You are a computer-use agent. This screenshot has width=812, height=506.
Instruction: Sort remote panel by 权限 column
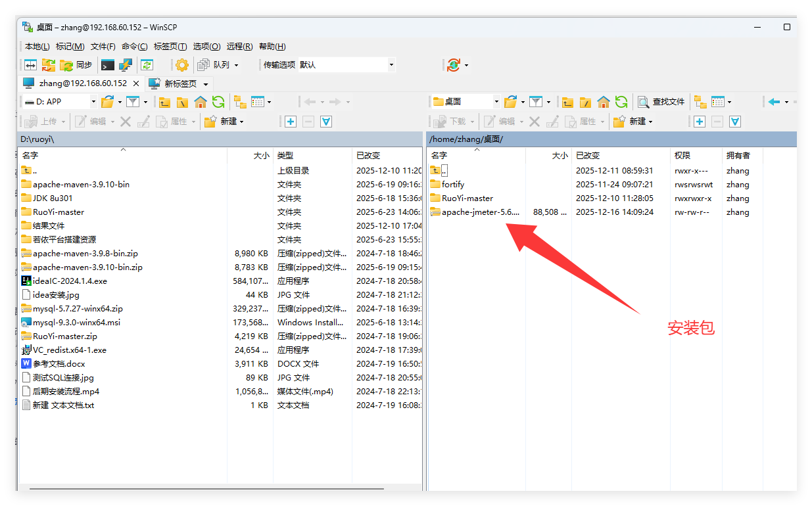[696, 156]
